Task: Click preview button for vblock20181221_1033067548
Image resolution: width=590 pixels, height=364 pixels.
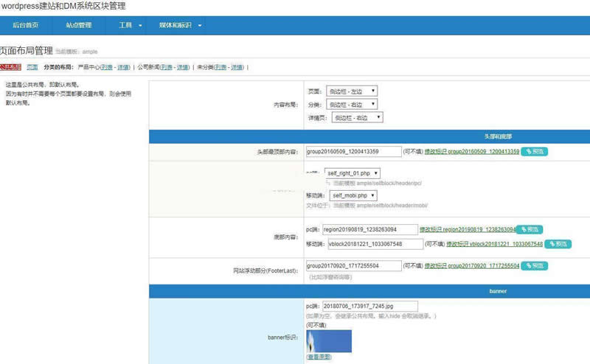Action: (557, 244)
